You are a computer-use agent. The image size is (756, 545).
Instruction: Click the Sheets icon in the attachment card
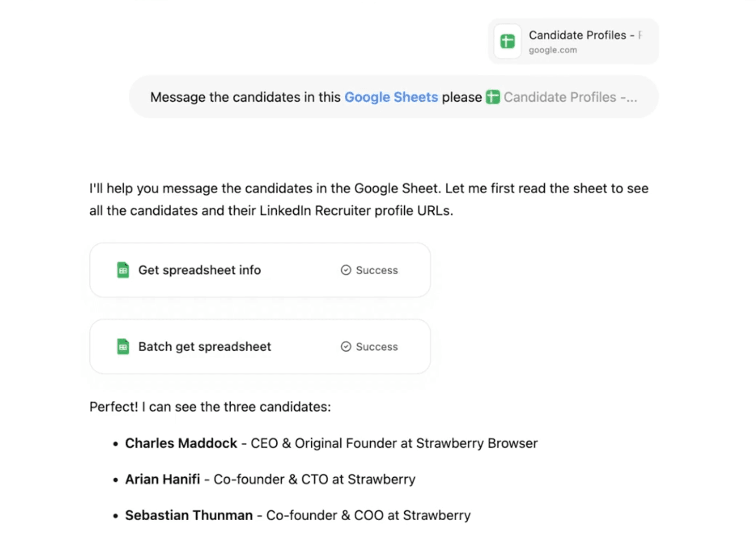[x=507, y=41]
